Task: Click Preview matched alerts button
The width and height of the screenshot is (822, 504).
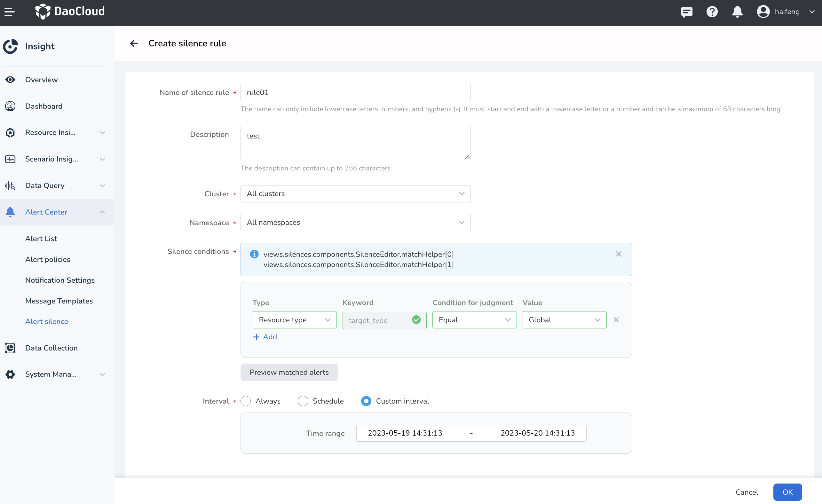Action: pos(289,372)
